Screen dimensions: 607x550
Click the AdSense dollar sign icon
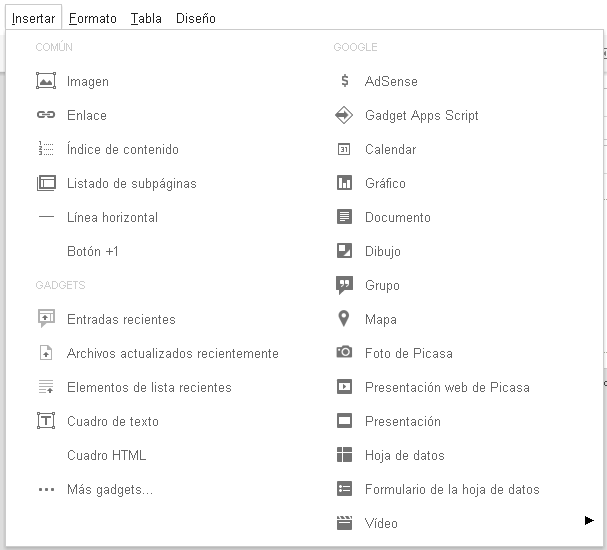[x=345, y=81]
